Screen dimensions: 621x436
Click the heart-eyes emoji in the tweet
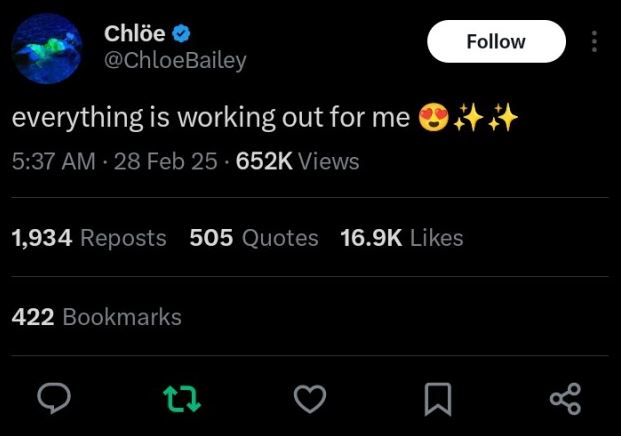click(x=432, y=118)
